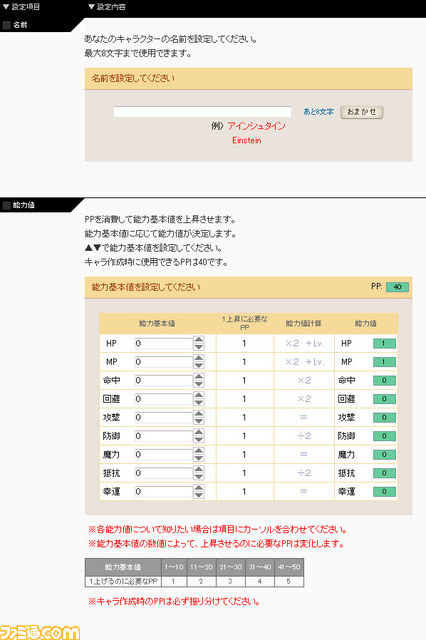Decrease the 防御 base value
This screenshot has height=640, width=426.
tap(199, 440)
